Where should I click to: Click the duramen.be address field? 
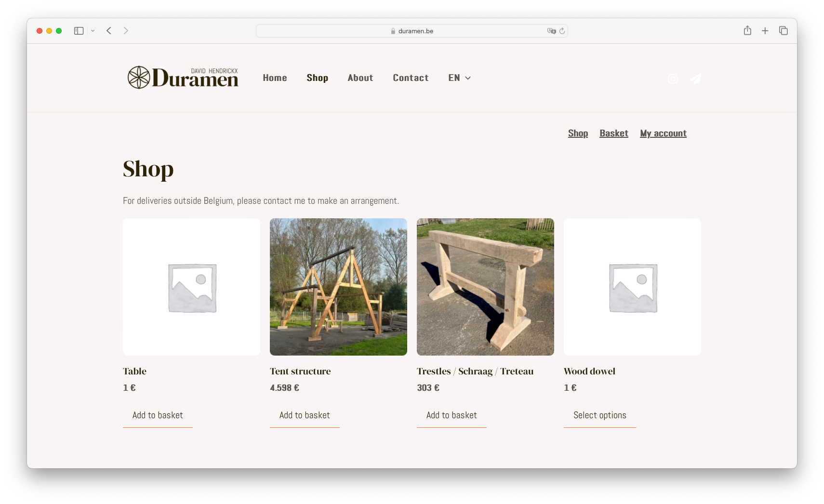(x=412, y=31)
